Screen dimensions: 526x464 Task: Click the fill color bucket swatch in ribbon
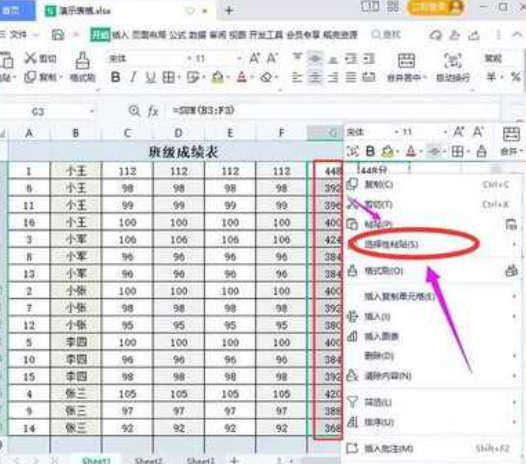[x=217, y=78]
